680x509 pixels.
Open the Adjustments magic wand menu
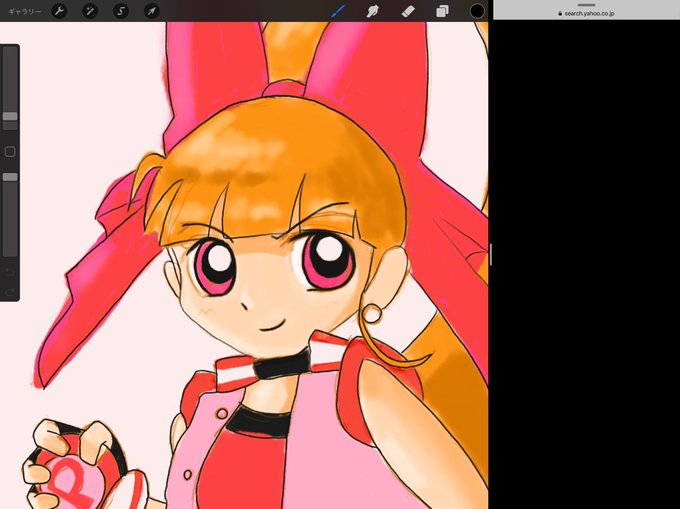click(90, 11)
